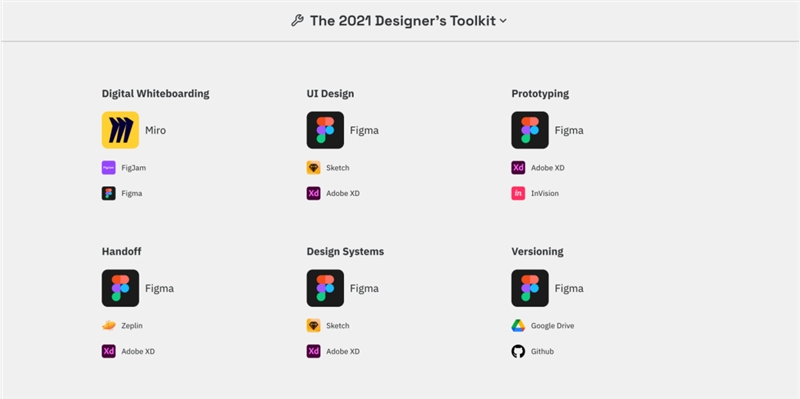Click the Prototyping section heading
Viewport: 800px width, 399px height.
(x=540, y=94)
